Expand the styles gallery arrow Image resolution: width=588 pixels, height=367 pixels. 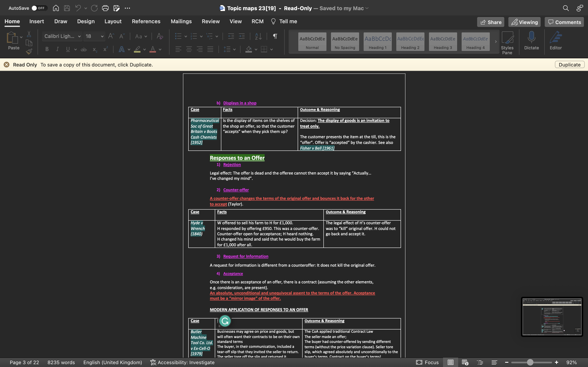pyautogui.click(x=496, y=42)
